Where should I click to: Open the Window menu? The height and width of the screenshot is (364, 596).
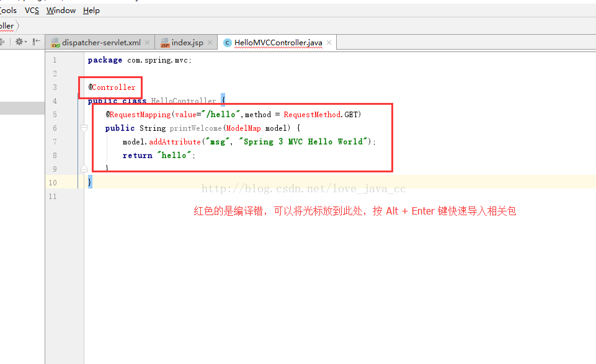click(61, 11)
